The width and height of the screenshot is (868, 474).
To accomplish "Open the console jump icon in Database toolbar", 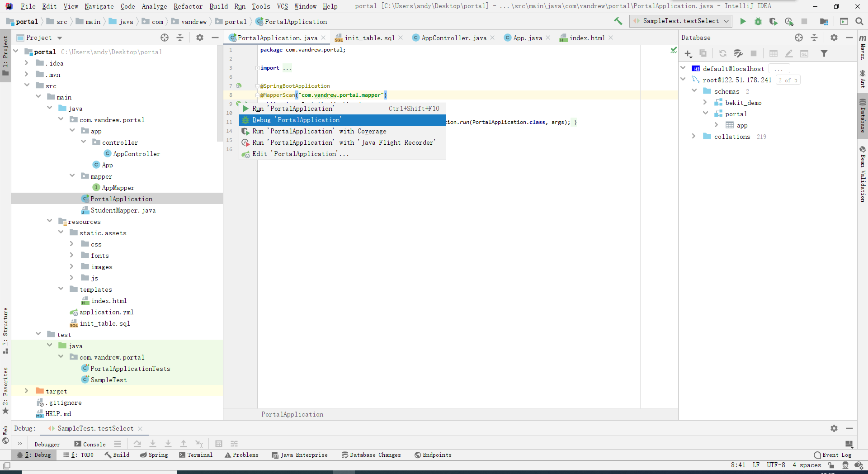I will pos(804,54).
